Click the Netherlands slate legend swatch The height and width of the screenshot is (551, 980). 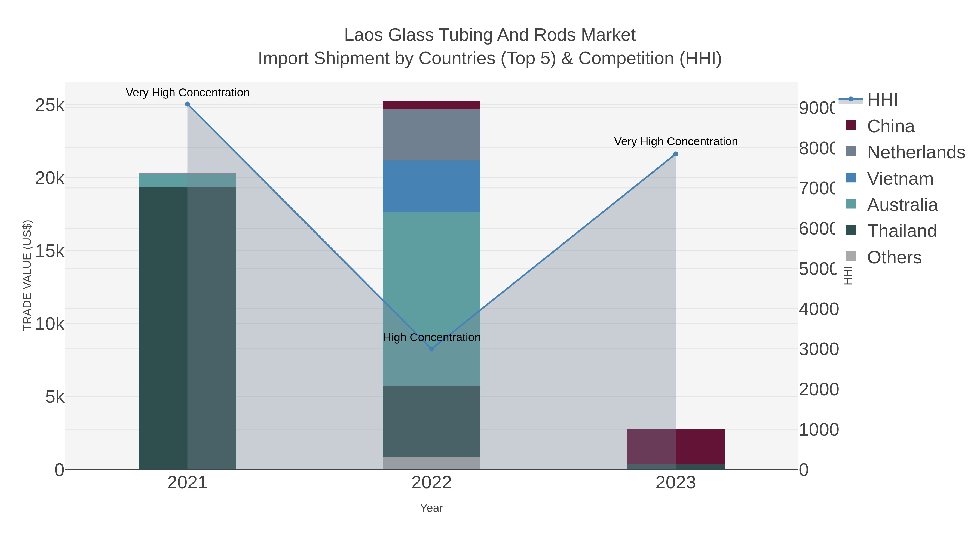(x=851, y=151)
